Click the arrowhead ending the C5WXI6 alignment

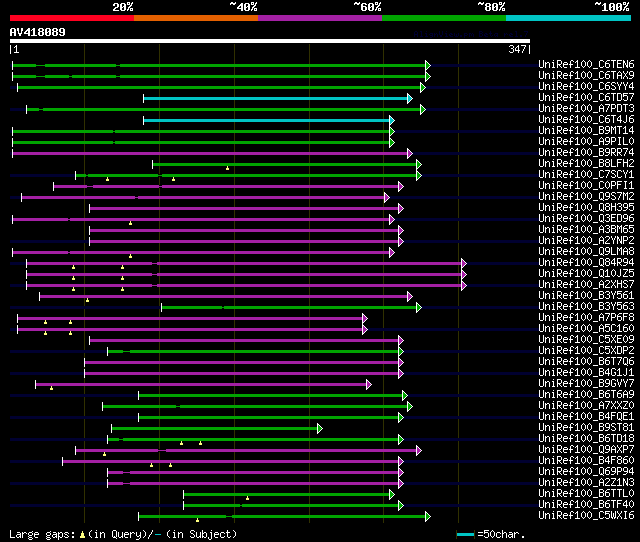point(428,517)
